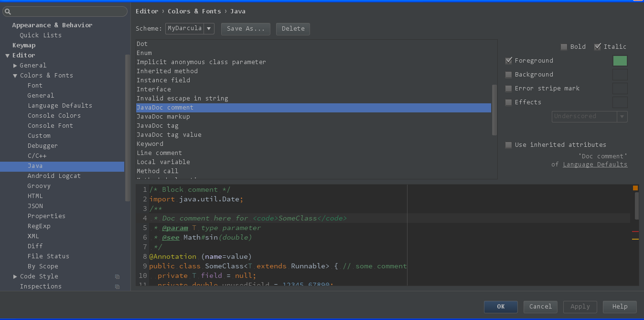Click the Effects color swatch
The image size is (644, 320).
[620, 102]
